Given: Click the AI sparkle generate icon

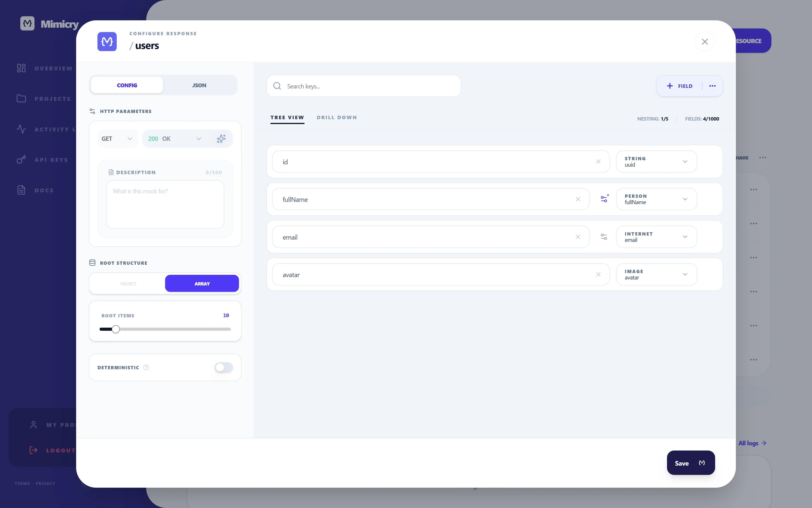Looking at the screenshot, I should point(221,139).
